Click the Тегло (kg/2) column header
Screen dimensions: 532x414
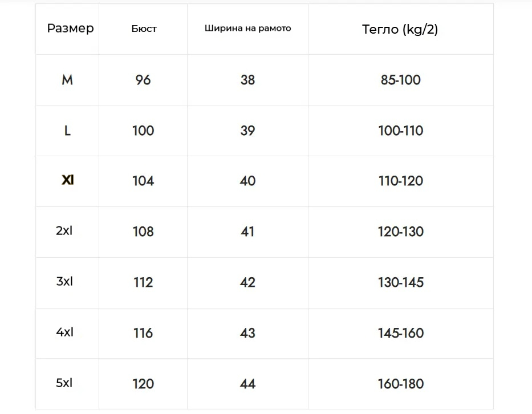pyautogui.click(x=400, y=30)
